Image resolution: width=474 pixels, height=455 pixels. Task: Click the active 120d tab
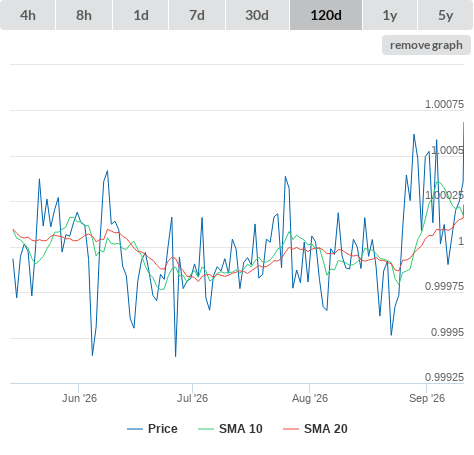(326, 15)
